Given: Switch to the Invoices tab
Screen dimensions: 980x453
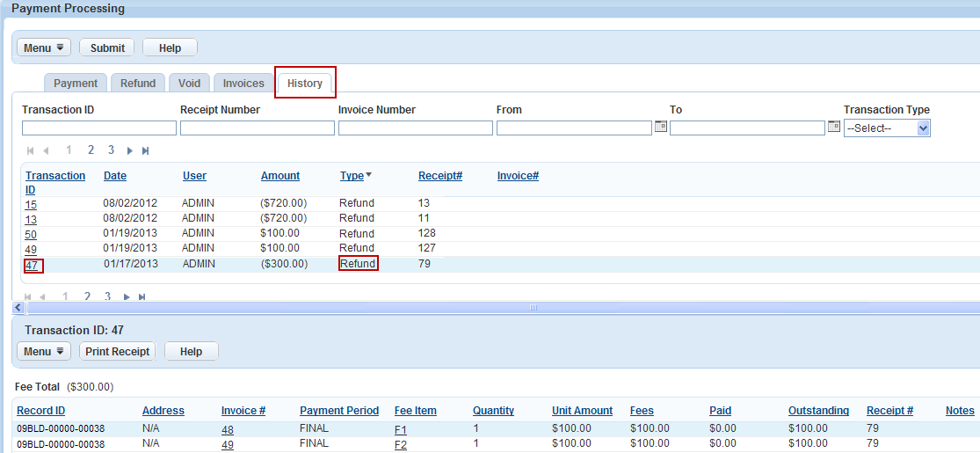Looking at the screenshot, I should [243, 84].
